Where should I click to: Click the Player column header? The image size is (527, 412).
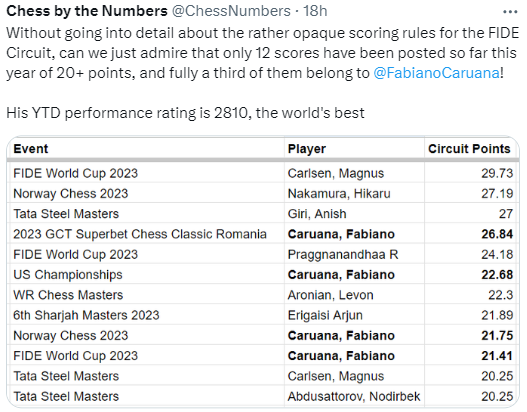point(354,149)
